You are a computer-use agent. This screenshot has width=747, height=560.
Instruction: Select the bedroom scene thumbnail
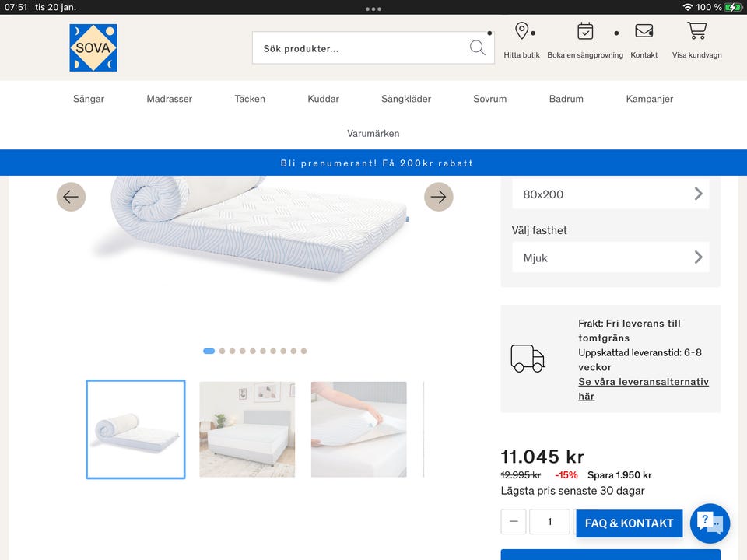(247, 429)
